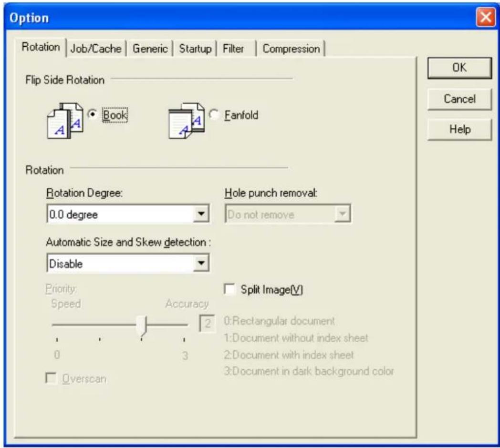The height and width of the screenshot is (448, 500).
Task: Click the Book flip side page icon
Action: [x=65, y=121]
